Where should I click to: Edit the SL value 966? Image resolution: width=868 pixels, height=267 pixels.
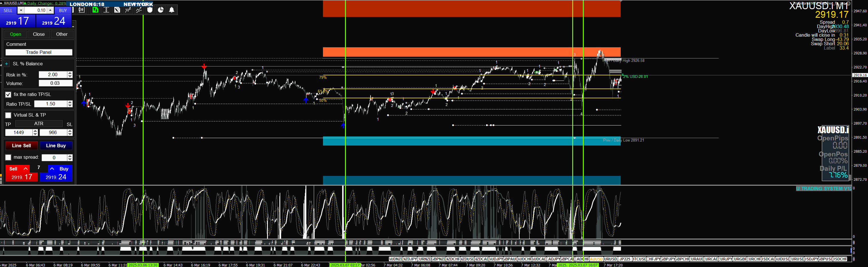click(x=53, y=133)
